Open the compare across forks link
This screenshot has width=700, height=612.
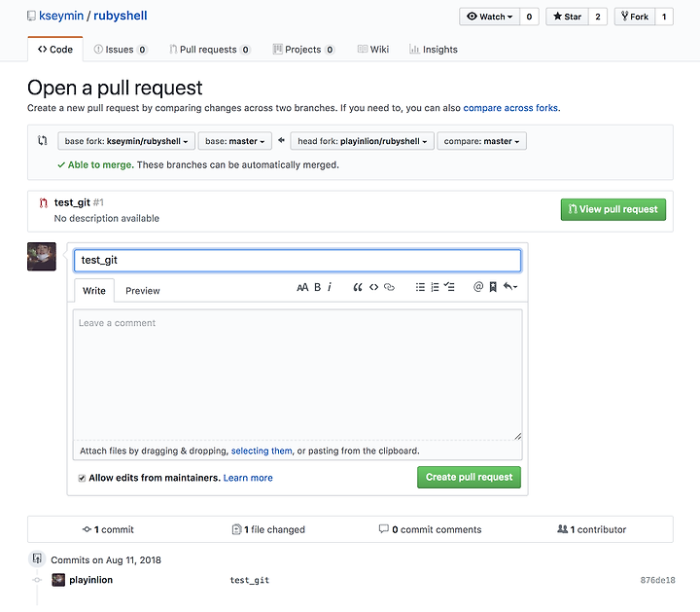[510, 108]
